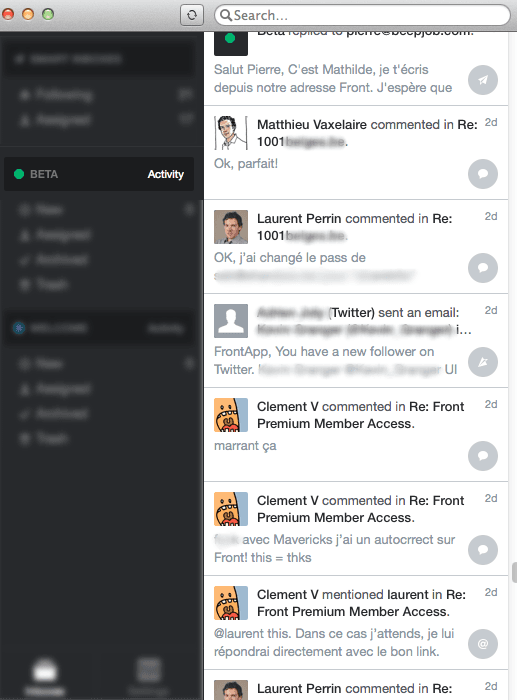Click into the Search field
517x700 pixels.
click(362, 15)
